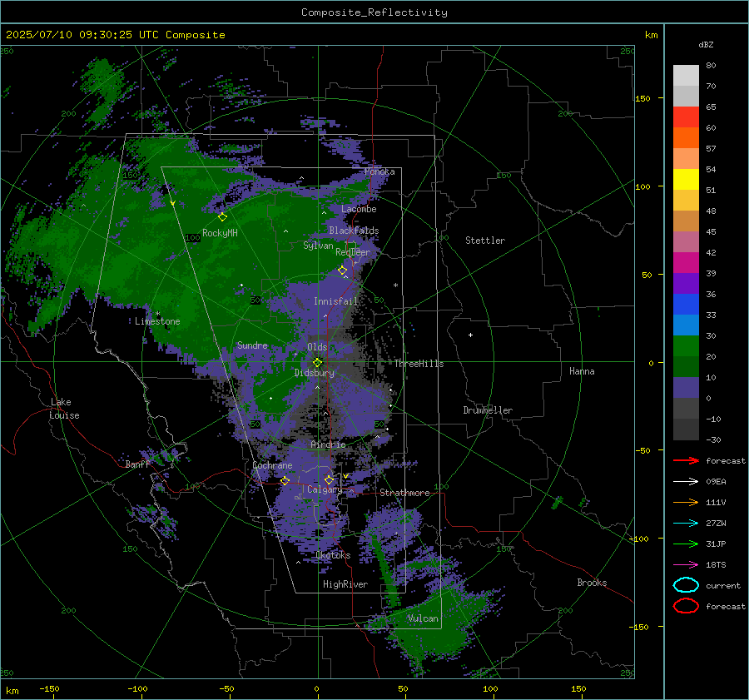The image size is (749, 700).
Task: Select the white 09EA arrow icon
Action: click(686, 482)
